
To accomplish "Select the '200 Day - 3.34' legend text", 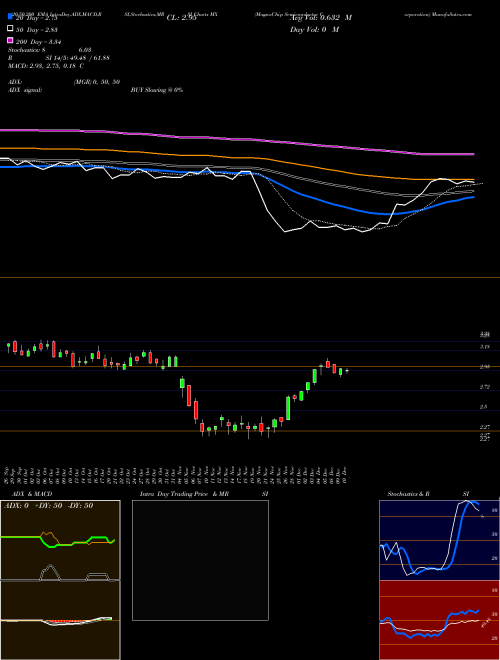I will [39, 42].
